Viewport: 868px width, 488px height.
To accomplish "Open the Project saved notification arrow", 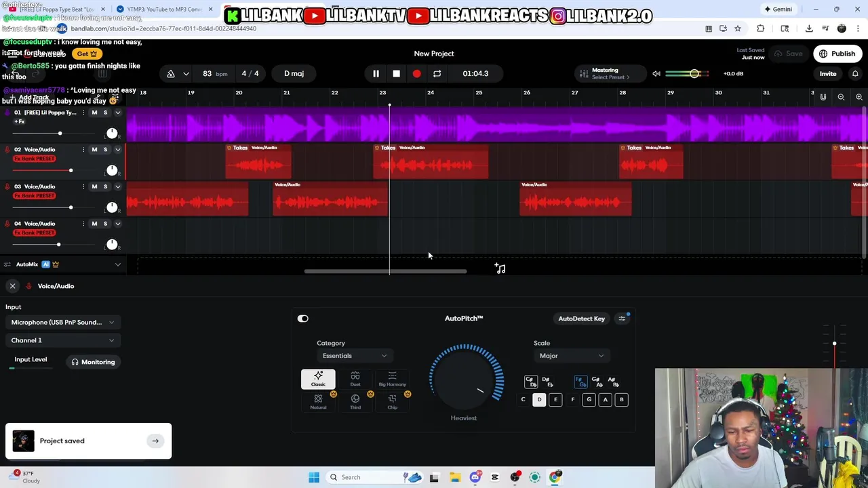I will point(155,441).
